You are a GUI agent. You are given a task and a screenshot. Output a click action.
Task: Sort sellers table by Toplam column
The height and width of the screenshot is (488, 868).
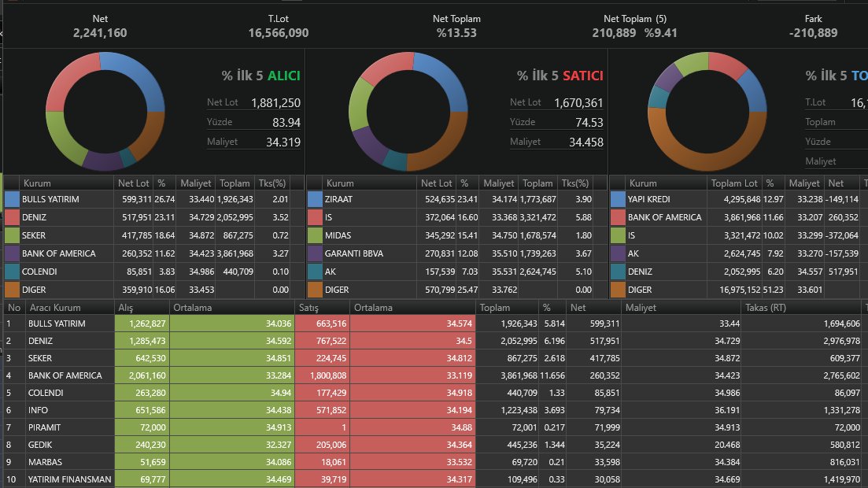coord(537,183)
